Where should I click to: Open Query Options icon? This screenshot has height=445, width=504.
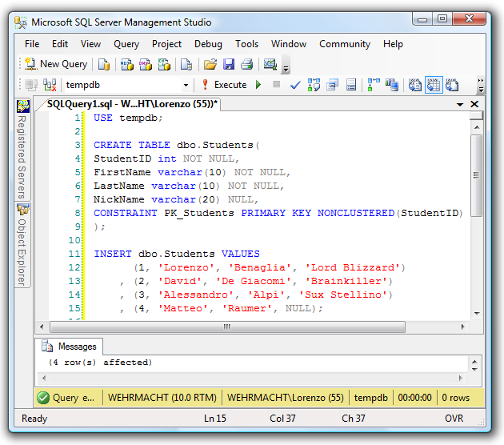332,85
